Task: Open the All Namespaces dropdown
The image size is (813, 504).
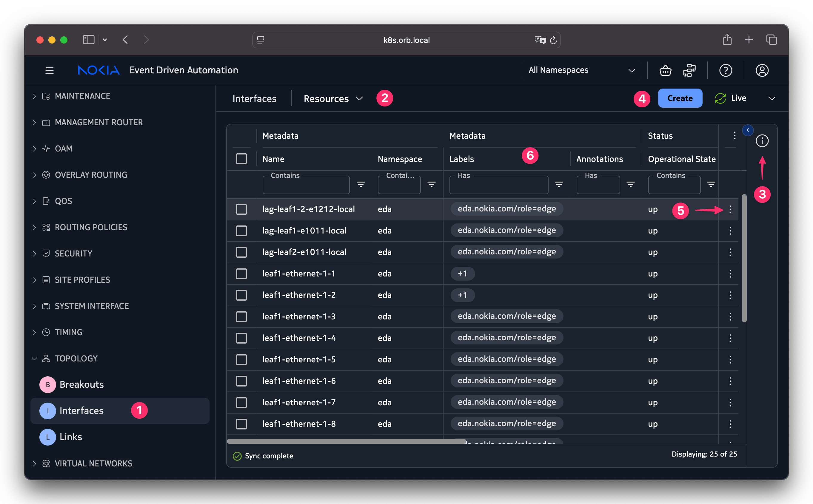Action: pyautogui.click(x=581, y=70)
